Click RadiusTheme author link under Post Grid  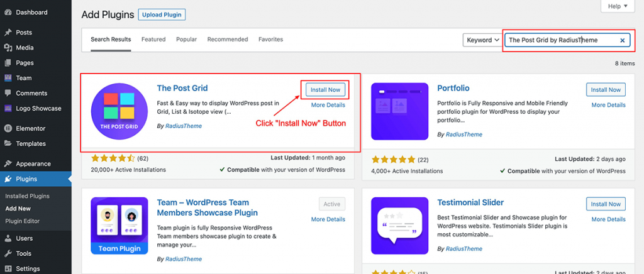click(x=184, y=126)
